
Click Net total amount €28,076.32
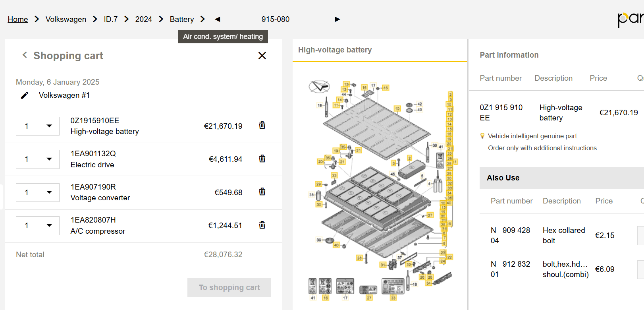tap(223, 255)
